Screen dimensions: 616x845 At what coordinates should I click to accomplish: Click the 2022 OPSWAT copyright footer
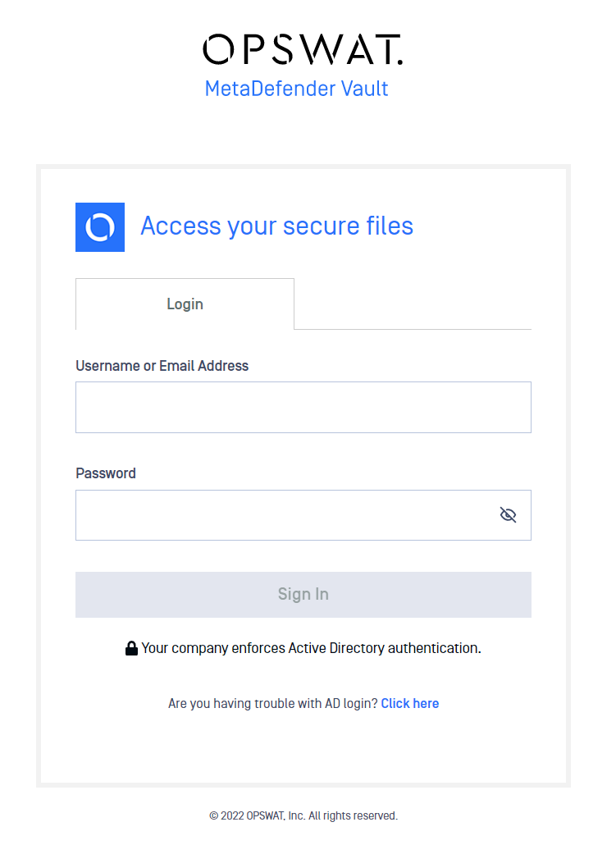pyautogui.click(x=303, y=816)
